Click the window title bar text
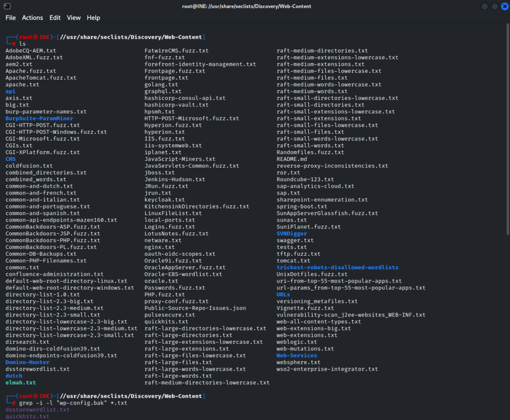 [255, 6]
